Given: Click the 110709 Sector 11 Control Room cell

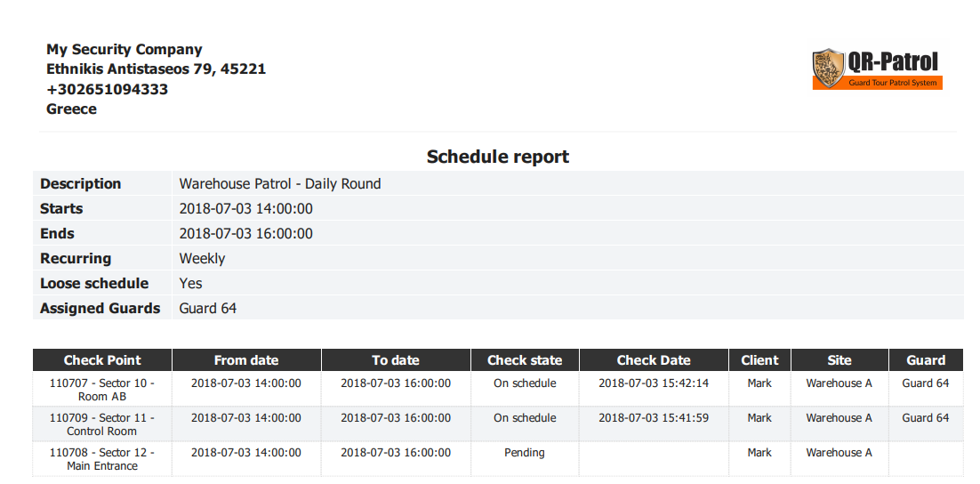Looking at the screenshot, I should 102,424.
